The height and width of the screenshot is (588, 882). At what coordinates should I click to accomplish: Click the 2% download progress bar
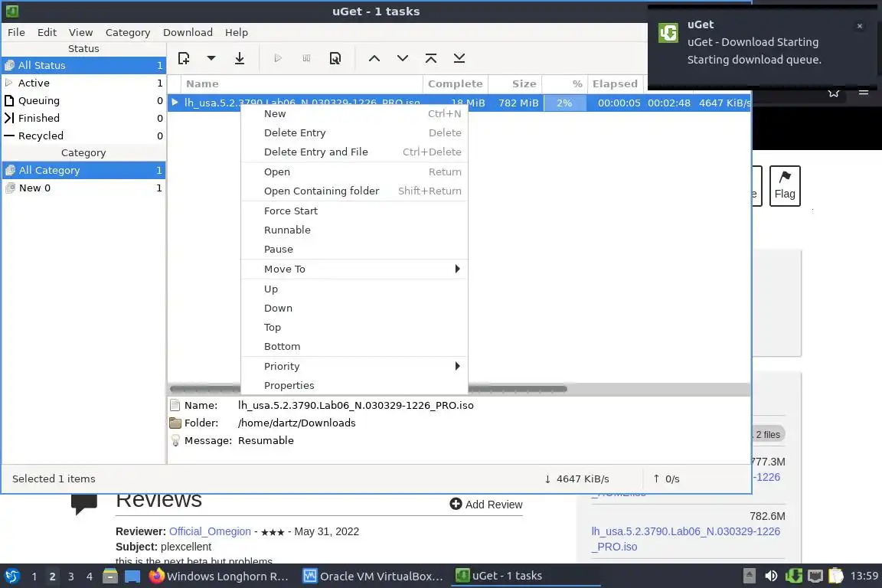[x=565, y=103]
